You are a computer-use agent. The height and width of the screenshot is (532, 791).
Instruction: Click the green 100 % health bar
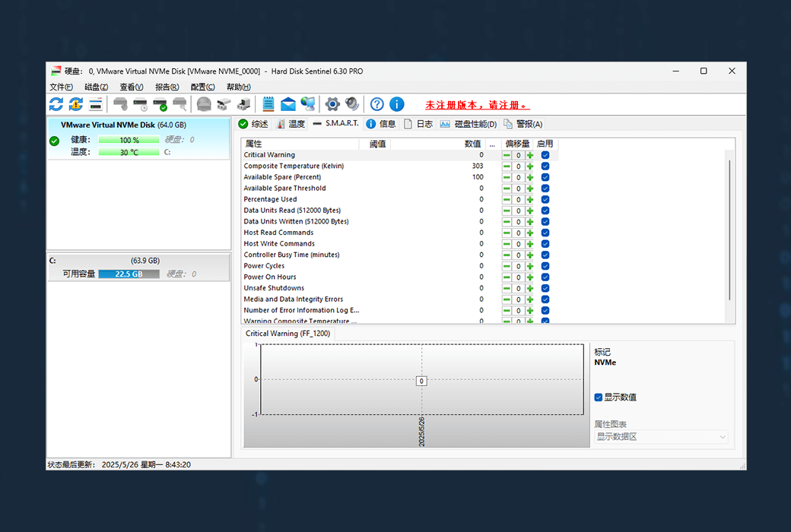[x=129, y=140]
